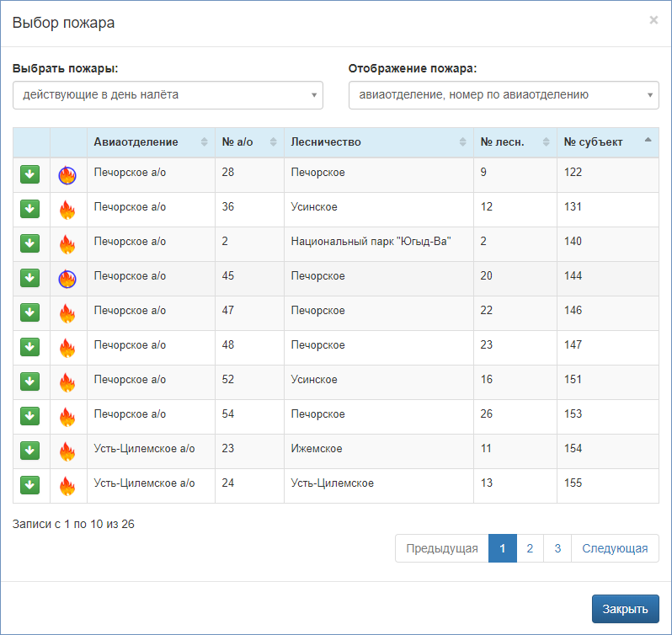Viewport: 672px width, 635px height.
Task: Click circled flame icon in subject 122 row
Action: tap(67, 175)
